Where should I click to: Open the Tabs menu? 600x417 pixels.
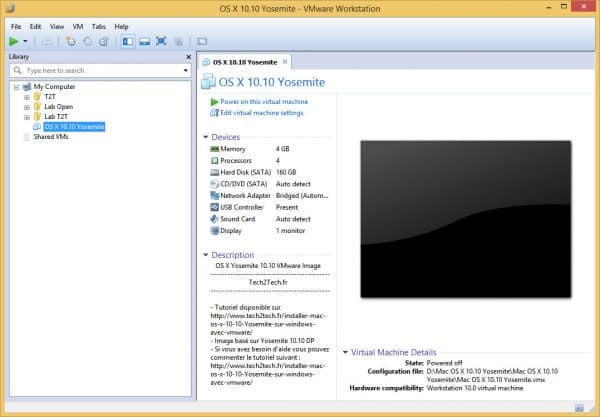point(99,27)
